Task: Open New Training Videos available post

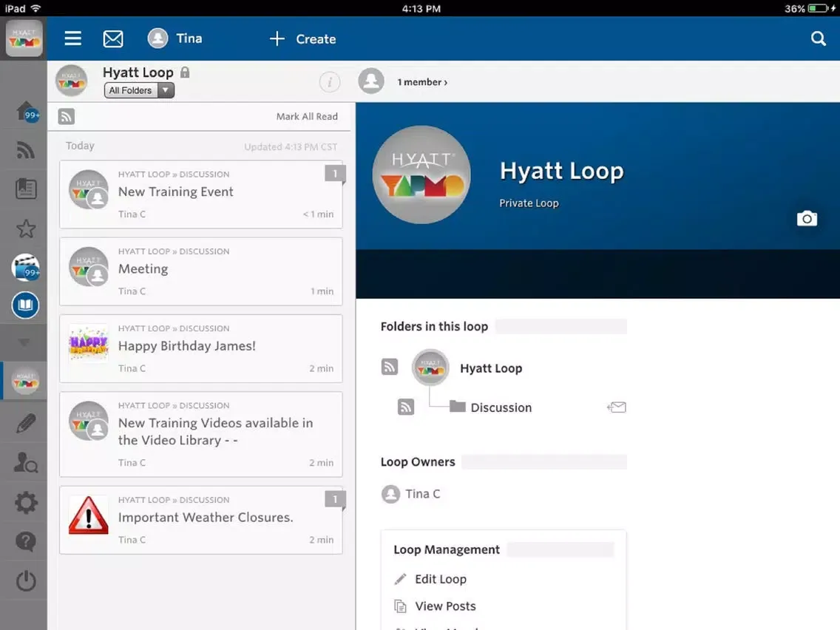Action: point(201,435)
